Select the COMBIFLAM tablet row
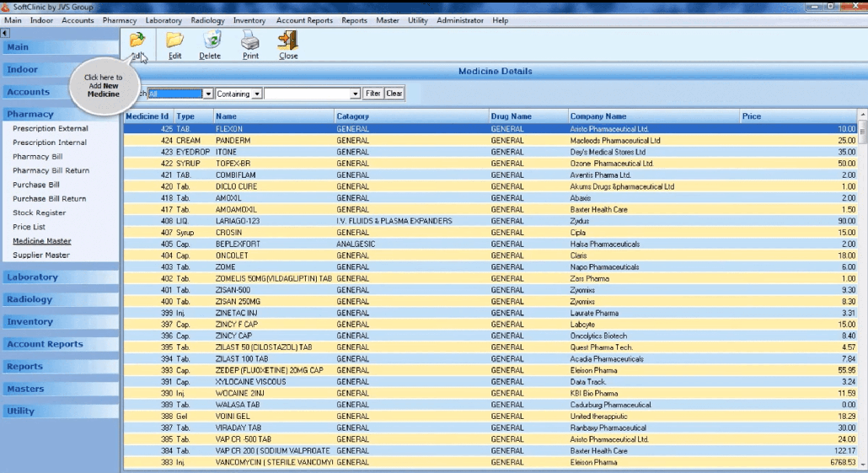This screenshot has width=868, height=473. click(490, 175)
